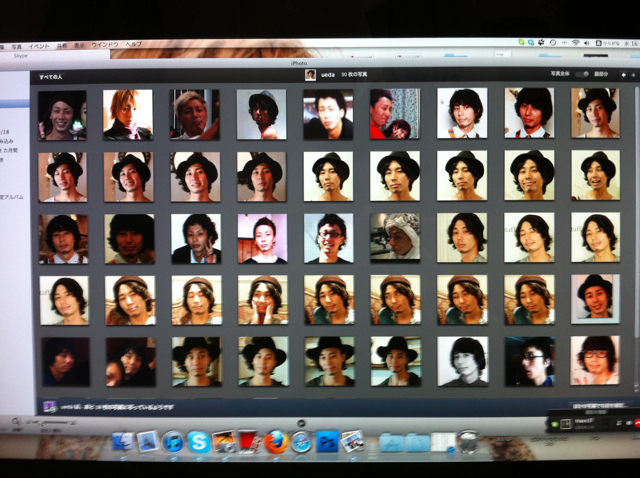Click the red hang-up button in Skype widget
Viewport: 640px width, 478px height.
coord(637,424)
